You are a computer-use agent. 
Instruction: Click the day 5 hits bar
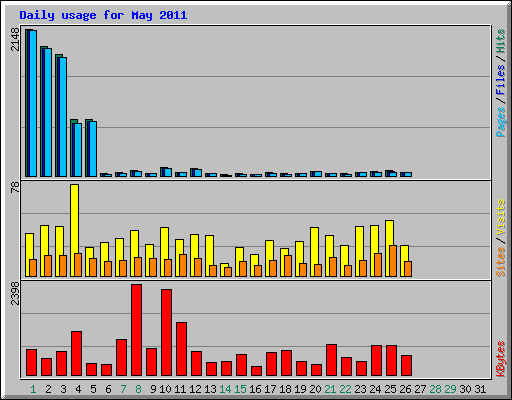(91, 148)
